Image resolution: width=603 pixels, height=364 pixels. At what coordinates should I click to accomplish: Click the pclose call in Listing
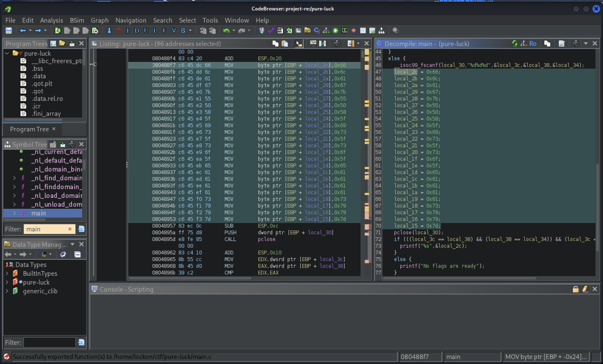tap(267, 239)
